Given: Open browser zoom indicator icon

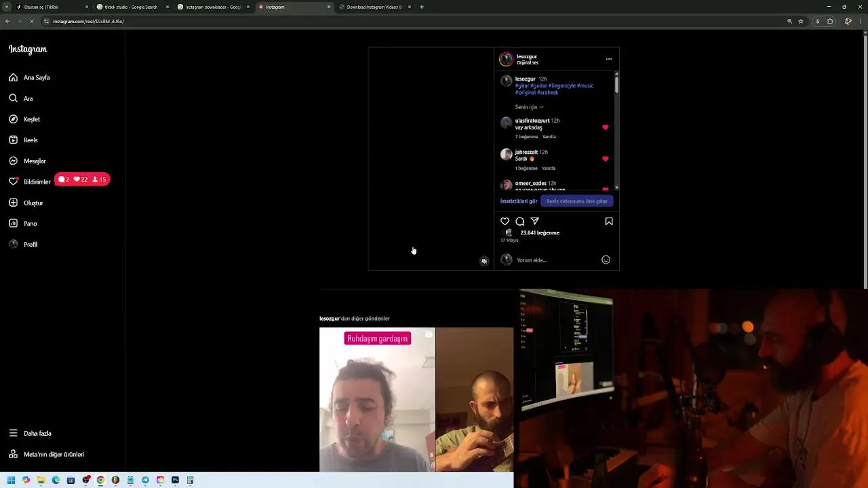Looking at the screenshot, I should (x=789, y=21).
